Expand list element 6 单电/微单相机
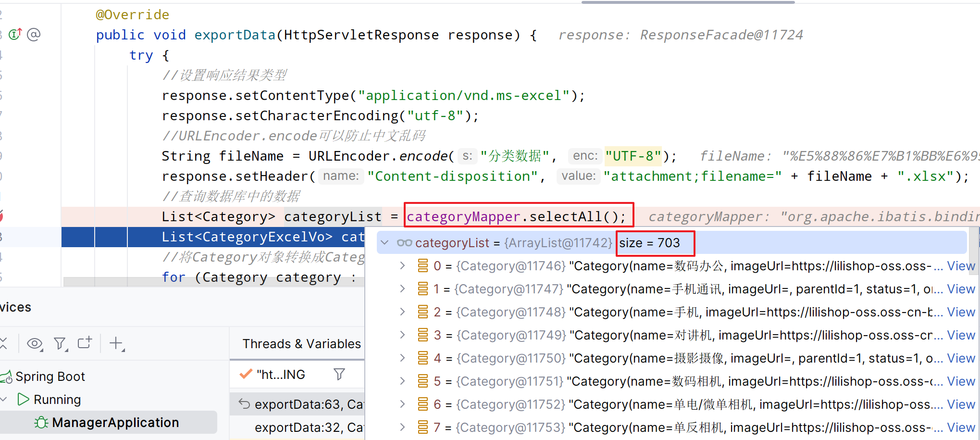The image size is (980, 440). pos(402,404)
